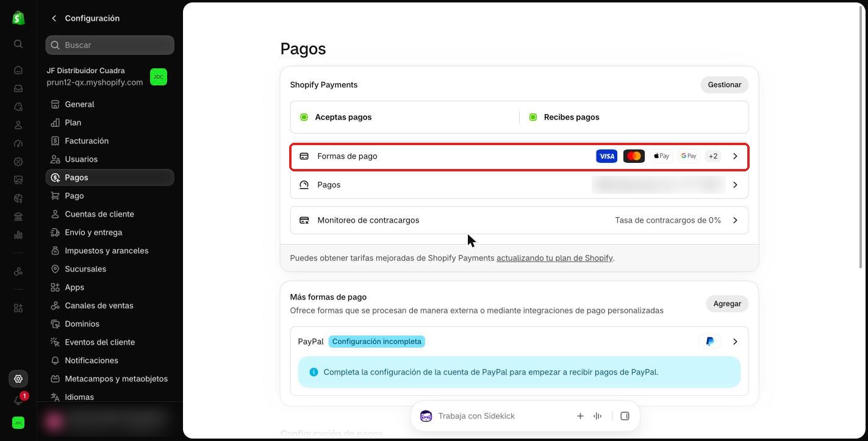The image size is (868, 441).
Task: Click the PayPal logo icon
Action: (709, 342)
